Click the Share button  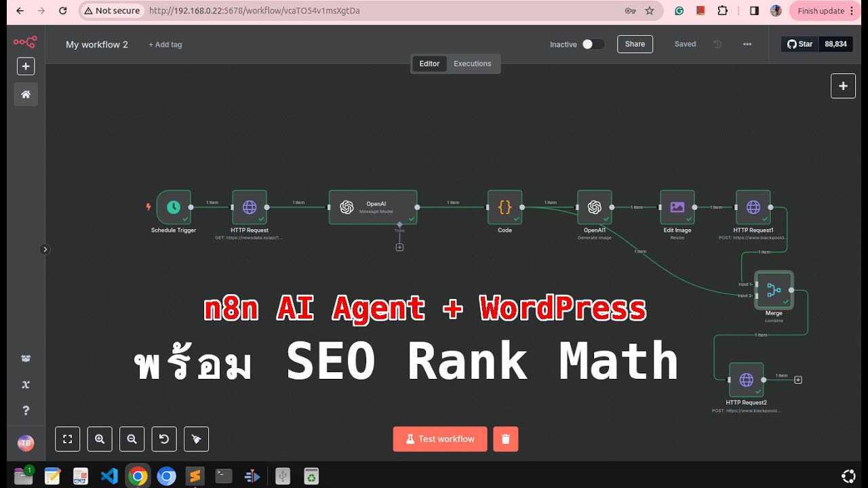coord(635,44)
